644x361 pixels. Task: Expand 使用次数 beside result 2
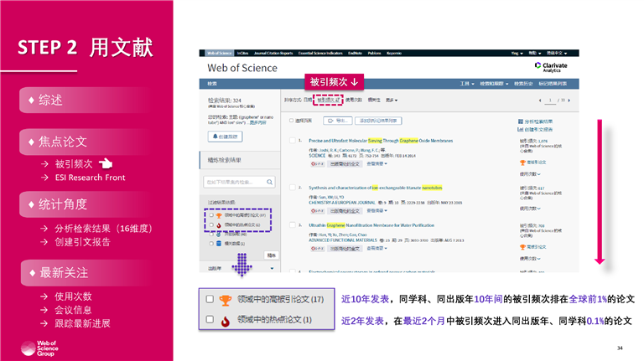[530, 209]
